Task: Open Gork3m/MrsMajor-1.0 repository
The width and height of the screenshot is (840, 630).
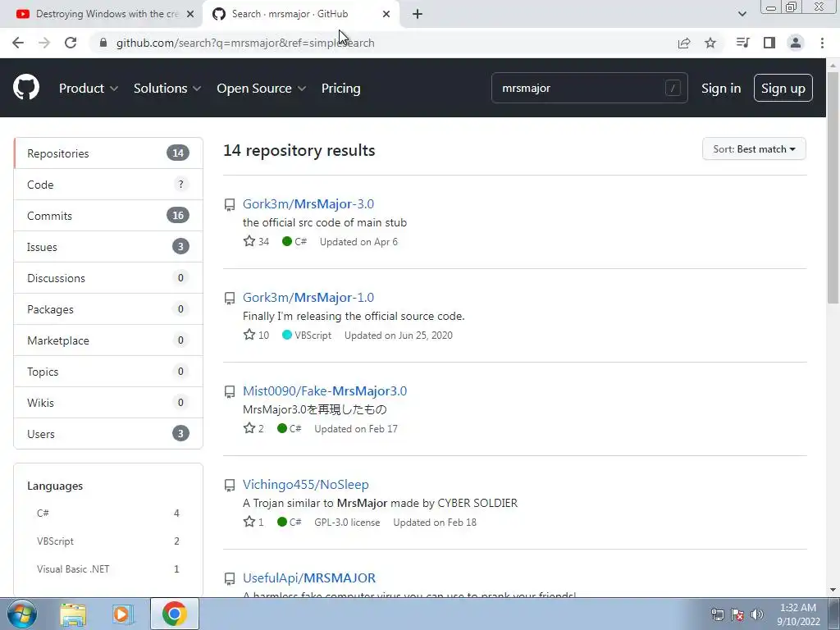Action: coord(308,297)
